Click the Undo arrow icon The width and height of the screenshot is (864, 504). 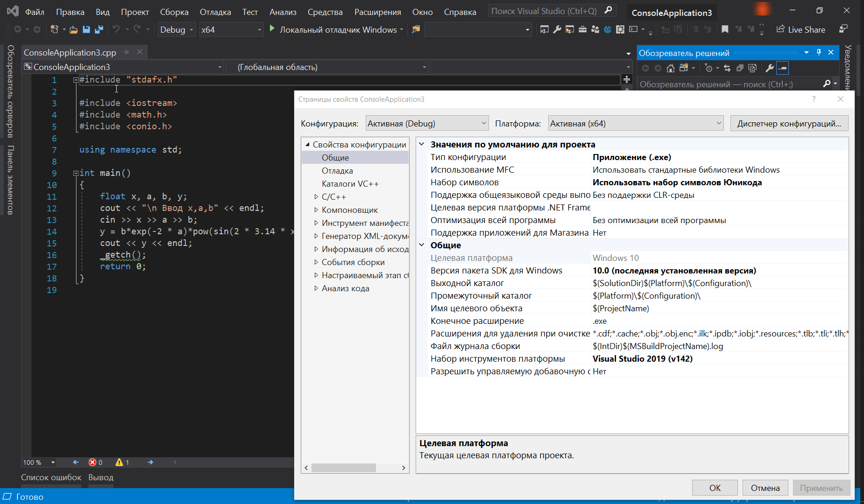point(116,29)
